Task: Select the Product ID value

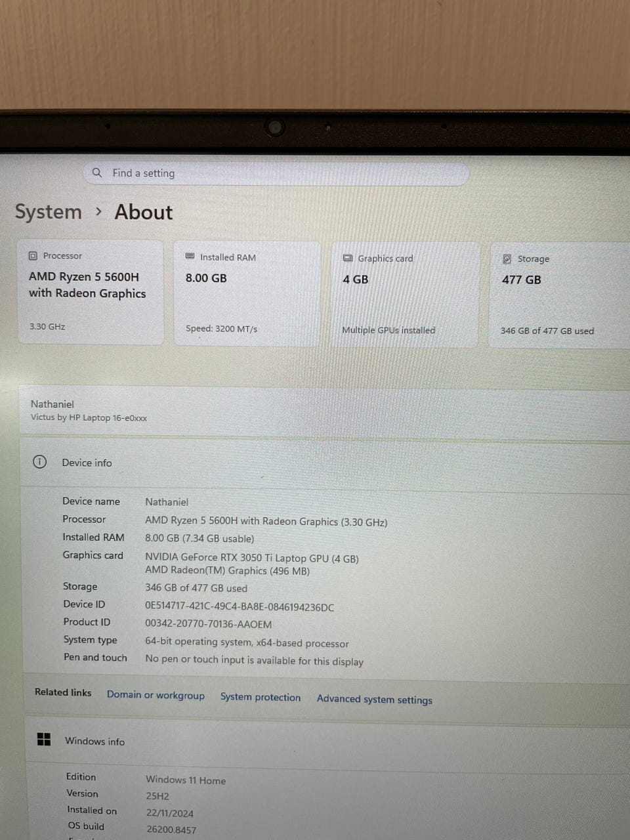Action: pyautogui.click(x=208, y=624)
